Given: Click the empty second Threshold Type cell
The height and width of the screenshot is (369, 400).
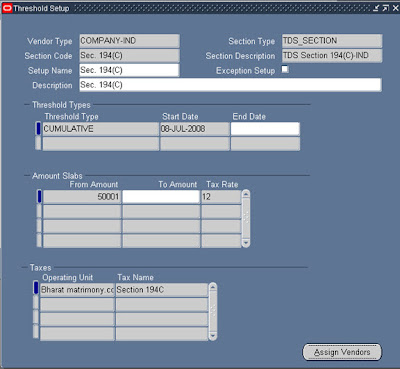Looking at the screenshot, I should click(101, 144).
